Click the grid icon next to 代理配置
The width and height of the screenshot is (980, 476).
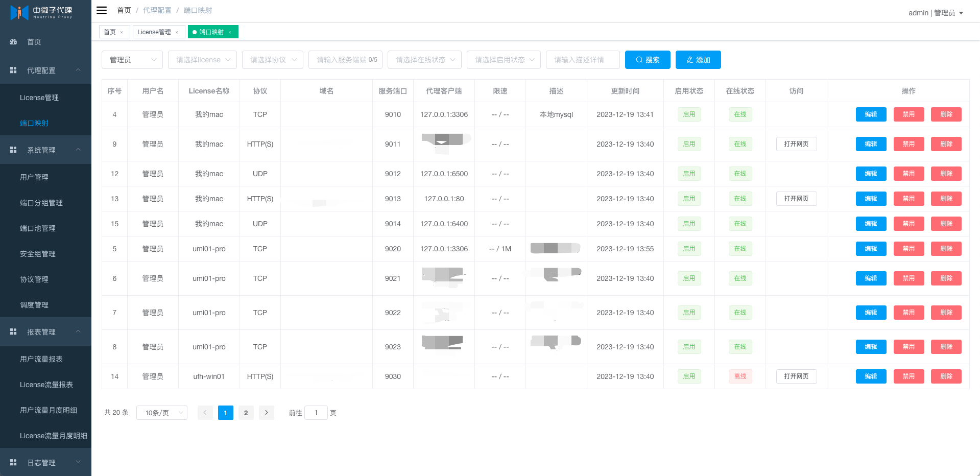(x=13, y=70)
